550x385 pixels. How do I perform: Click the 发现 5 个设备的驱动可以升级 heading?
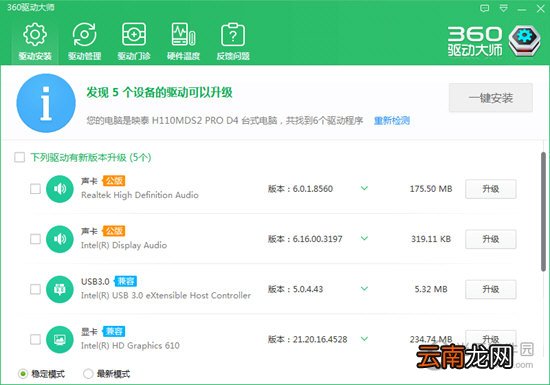coord(159,93)
